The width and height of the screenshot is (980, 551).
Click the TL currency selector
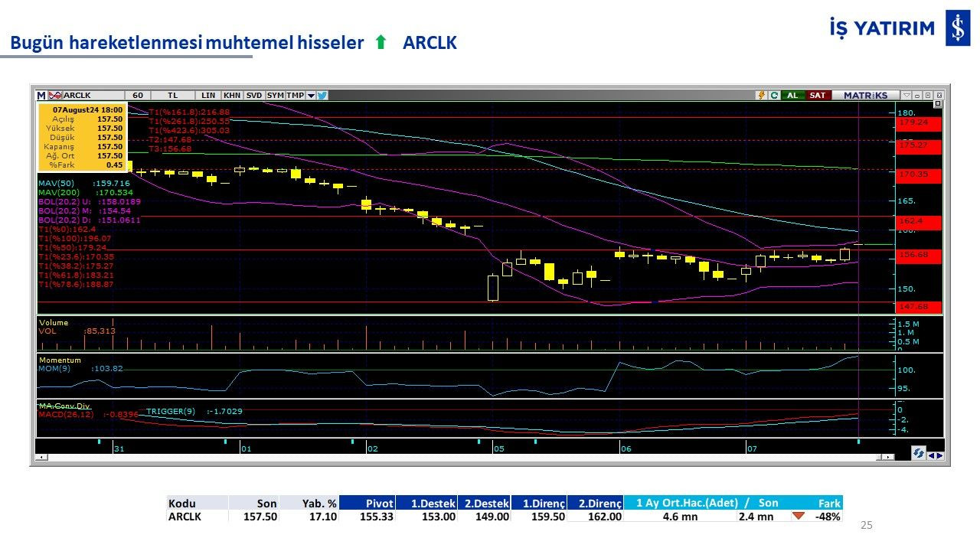pos(173,96)
